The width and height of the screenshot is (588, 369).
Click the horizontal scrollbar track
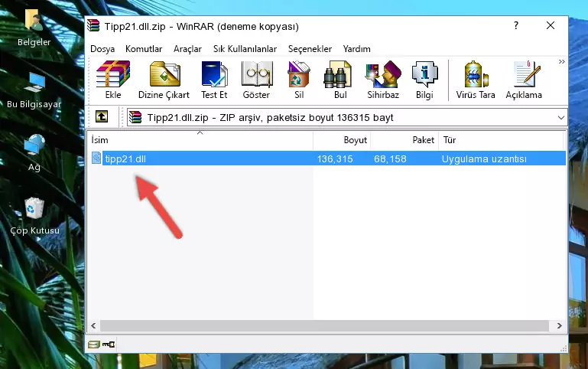pos(324,325)
